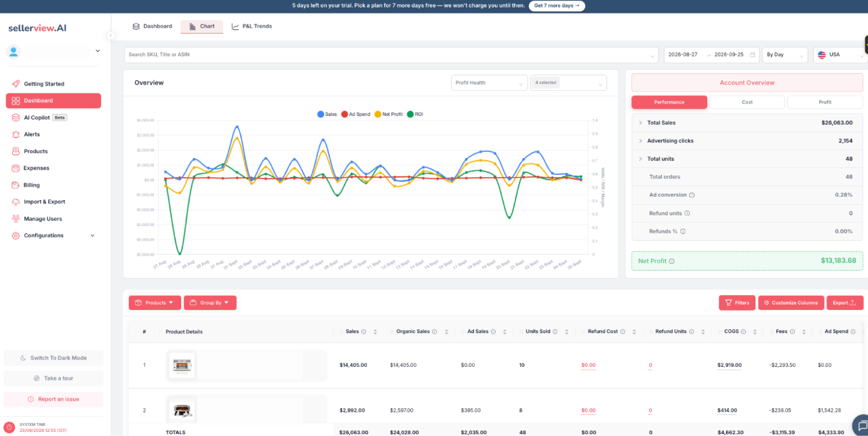Switch to the P&L Trends tab
This screenshot has width=868, height=436.
(x=252, y=26)
